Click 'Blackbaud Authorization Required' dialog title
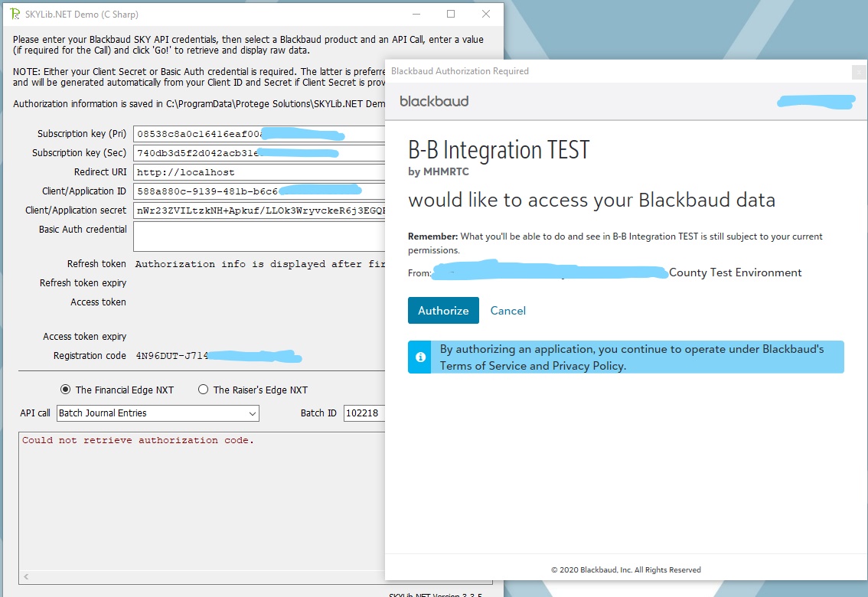Viewport: 868px width, 597px height. 459,71
